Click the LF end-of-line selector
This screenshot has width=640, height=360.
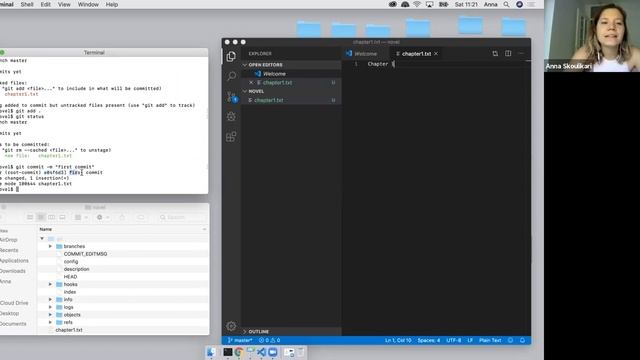click(470, 340)
